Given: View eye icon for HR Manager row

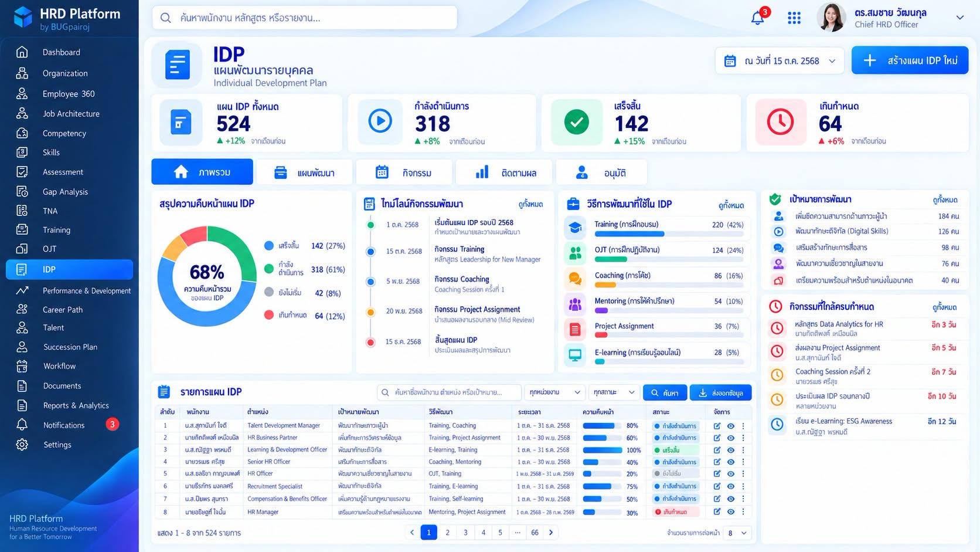Looking at the screenshot, I should click(x=731, y=512).
